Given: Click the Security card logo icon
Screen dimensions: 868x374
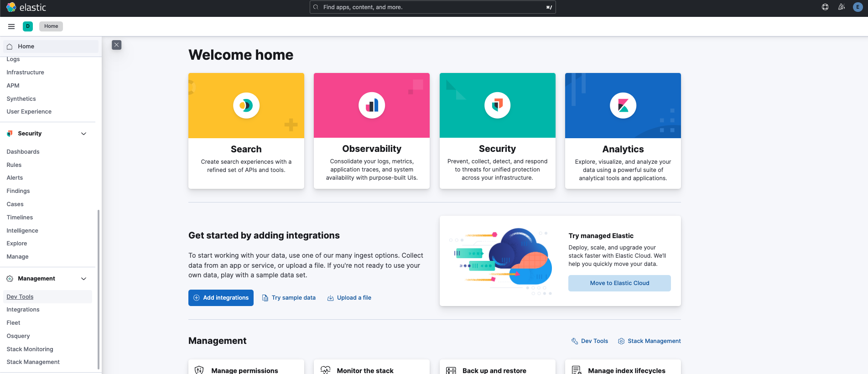Looking at the screenshot, I should (x=497, y=105).
